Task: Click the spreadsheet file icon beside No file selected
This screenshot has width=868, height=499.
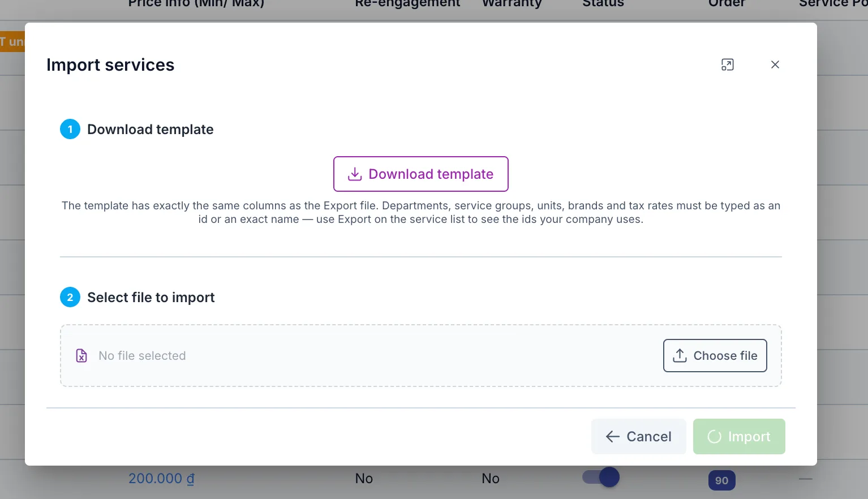Action: 81,356
